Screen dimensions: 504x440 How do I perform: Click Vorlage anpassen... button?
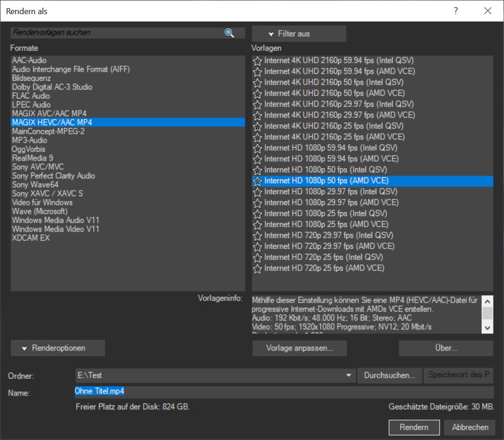click(299, 348)
